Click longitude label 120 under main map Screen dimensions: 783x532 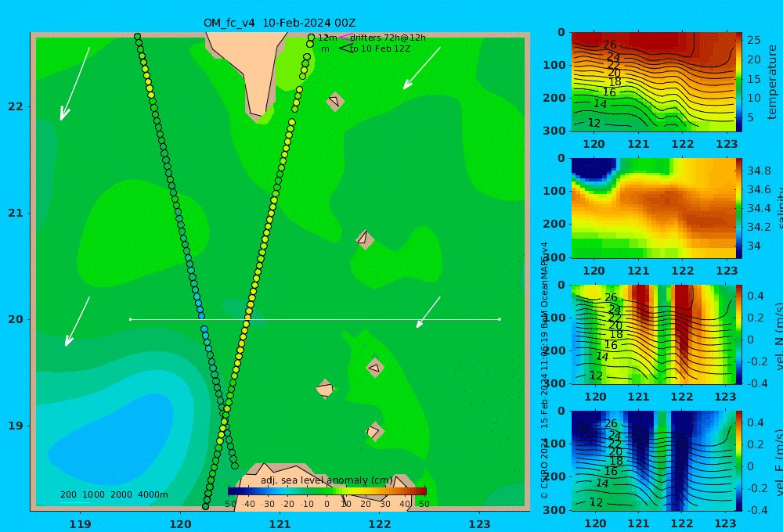tap(180, 524)
